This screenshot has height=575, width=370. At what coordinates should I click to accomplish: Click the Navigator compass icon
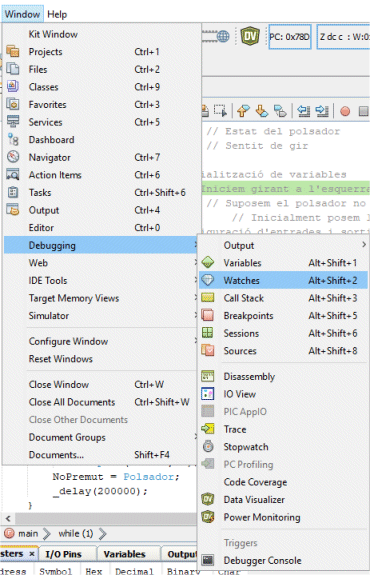click(13, 157)
